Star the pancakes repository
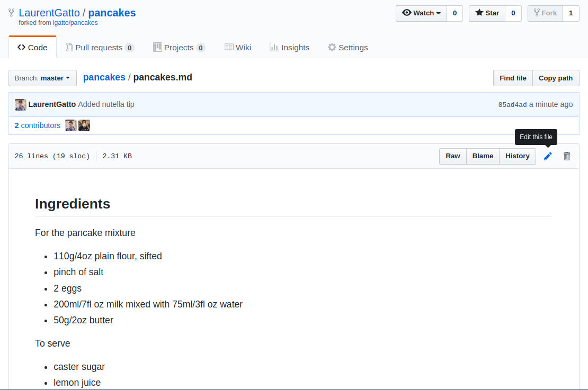 point(486,13)
